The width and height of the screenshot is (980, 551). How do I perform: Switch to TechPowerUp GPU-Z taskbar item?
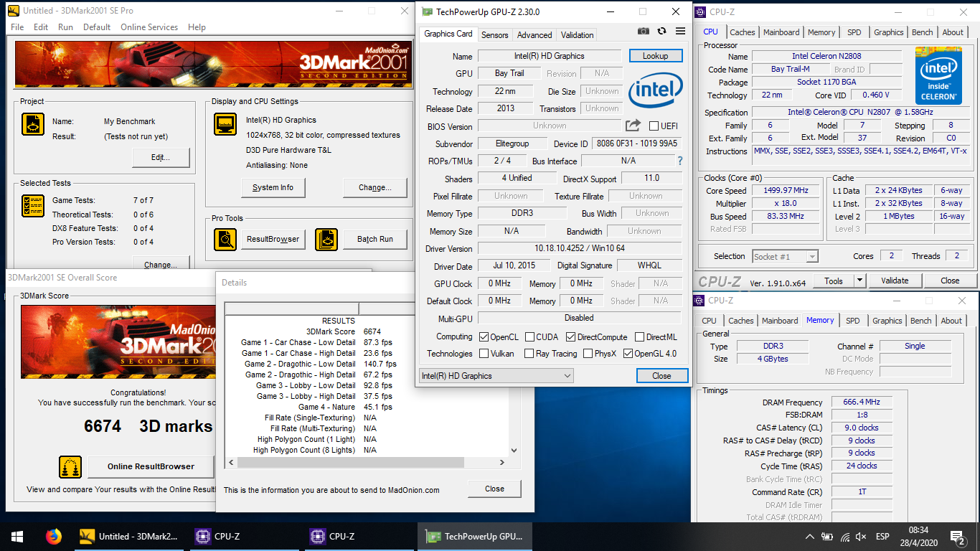click(476, 536)
